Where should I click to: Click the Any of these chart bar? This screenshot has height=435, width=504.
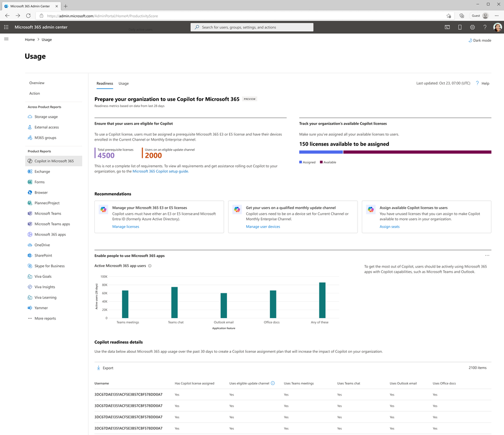322,300
